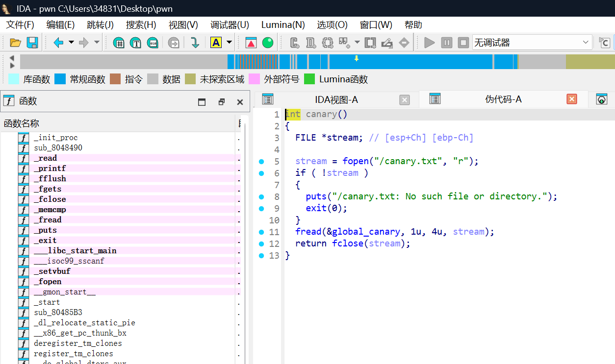The width and height of the screenshot is (615, 364).
Task: Open the back arrow history dropdown
Action: (71, 43)
